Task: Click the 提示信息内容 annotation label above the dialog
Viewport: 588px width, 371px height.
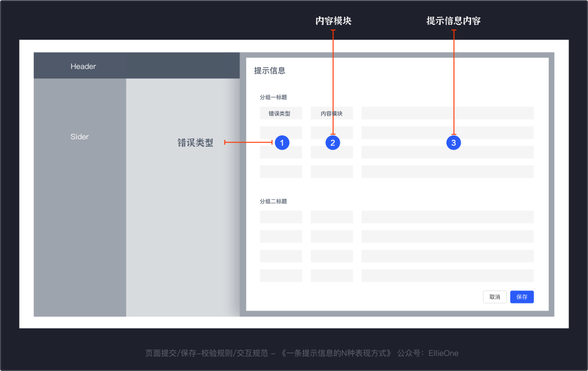Action: pos(454,21)
